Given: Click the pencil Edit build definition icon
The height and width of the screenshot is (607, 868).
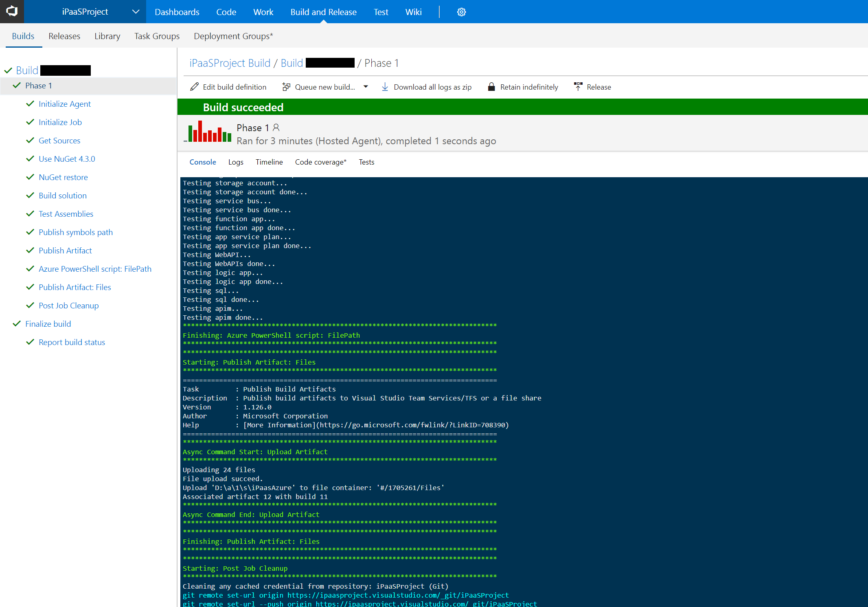Looking at the screenshot, I should click(195, 87).
